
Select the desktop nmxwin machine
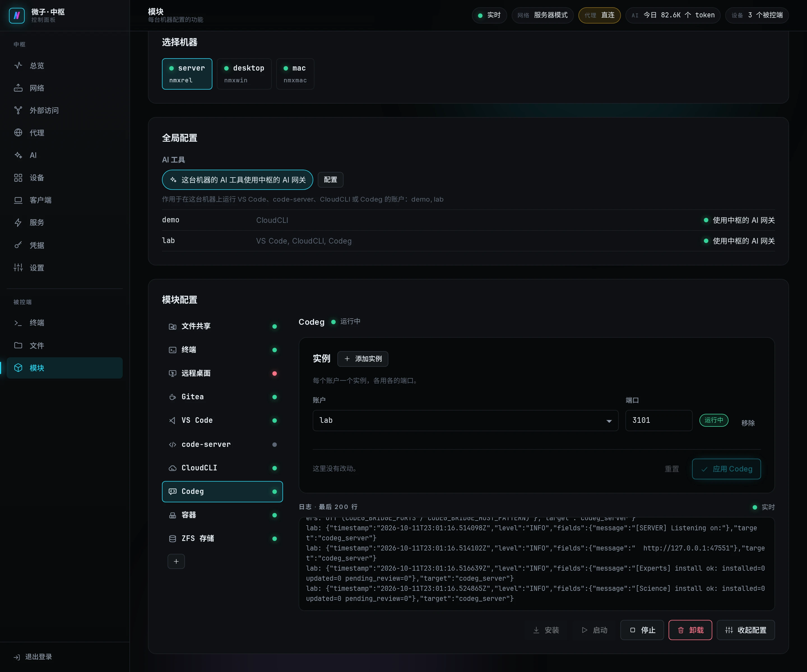(x=244, y=74)
